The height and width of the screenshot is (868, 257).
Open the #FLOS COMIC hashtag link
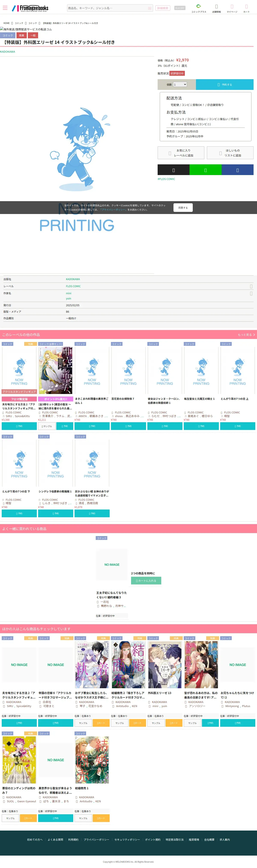[x=166, y=179]
